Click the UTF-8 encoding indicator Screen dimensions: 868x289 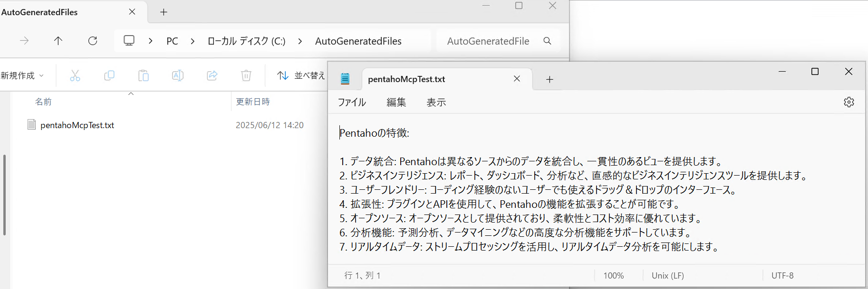[782, 276]
